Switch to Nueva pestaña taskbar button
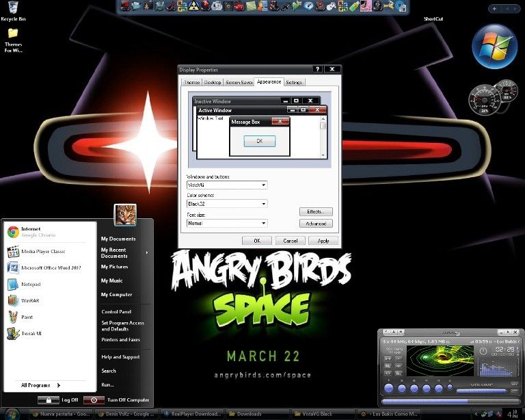The image size is (525, 420). point(60,414)
